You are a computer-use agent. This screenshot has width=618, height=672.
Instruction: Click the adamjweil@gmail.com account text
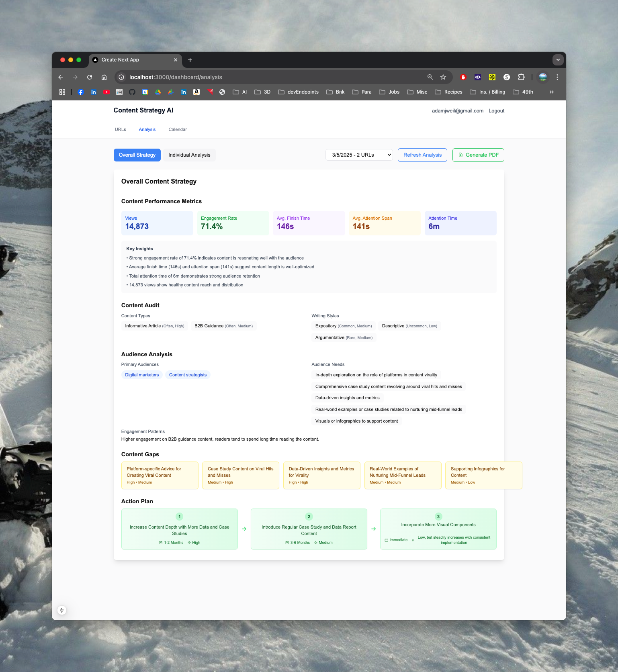[x=458, y=111]
